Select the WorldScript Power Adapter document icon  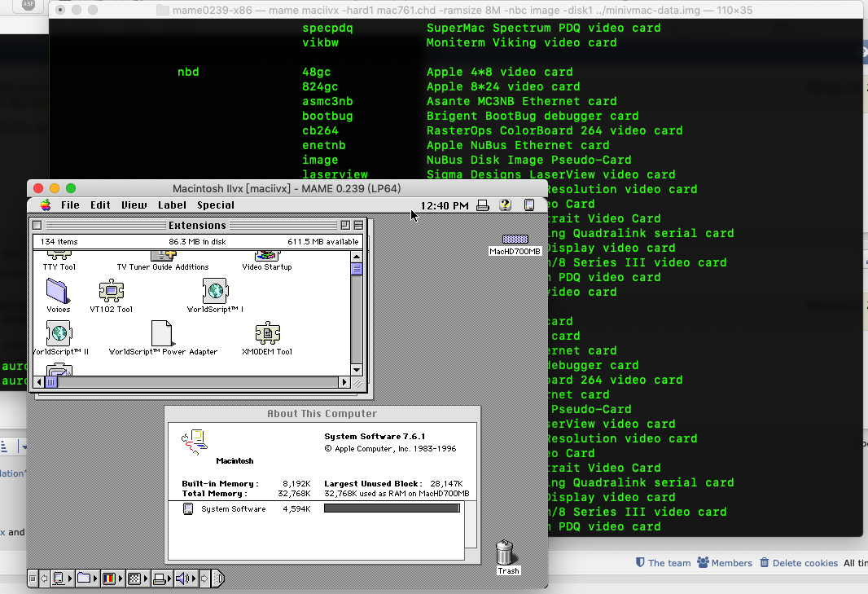click(x=162, y=333)
